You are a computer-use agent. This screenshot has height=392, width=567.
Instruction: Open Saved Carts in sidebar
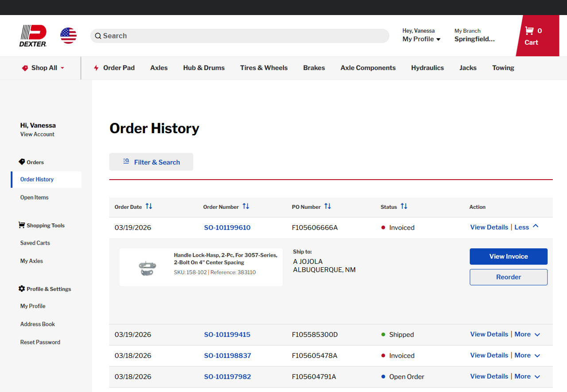pyautogui.click(x=35, y=243)
